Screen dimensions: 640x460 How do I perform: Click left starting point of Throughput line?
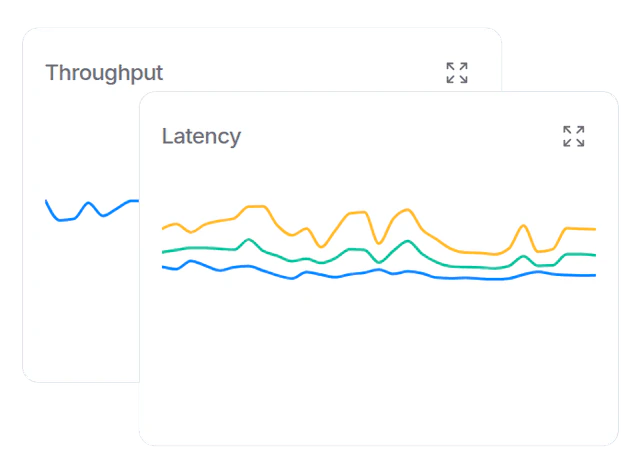pyautogui.click(x=46, y=200)
